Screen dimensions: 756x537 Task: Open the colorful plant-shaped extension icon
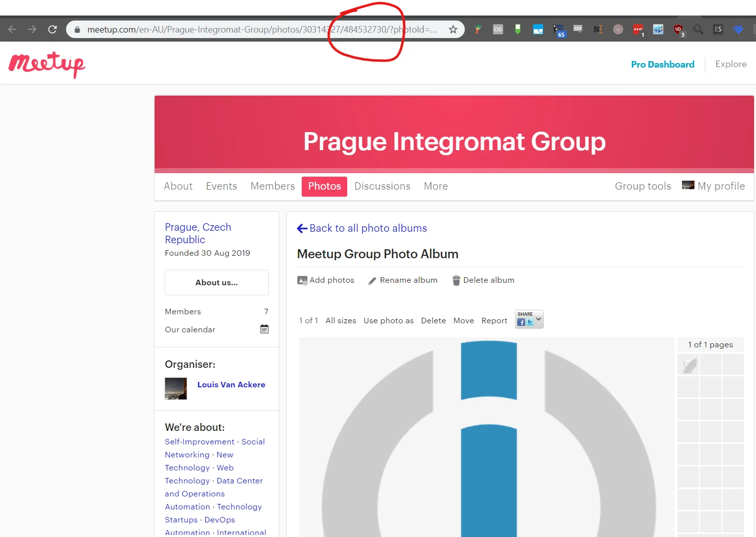(x=478, y=30)
